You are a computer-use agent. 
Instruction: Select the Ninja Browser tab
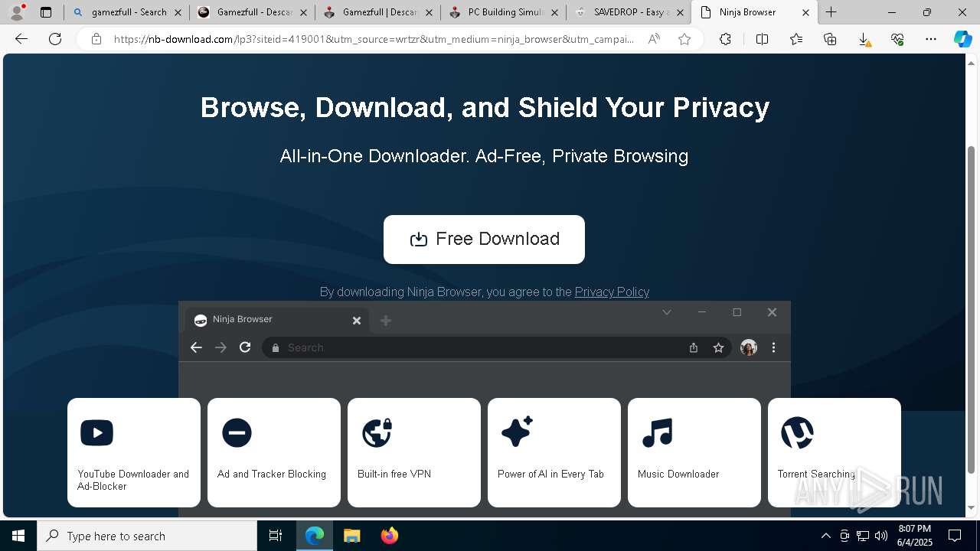(754, 12)
